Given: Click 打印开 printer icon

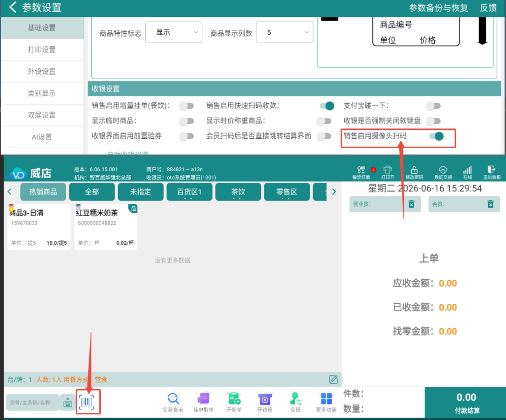Looking at the screenshot, I should 387,172.
